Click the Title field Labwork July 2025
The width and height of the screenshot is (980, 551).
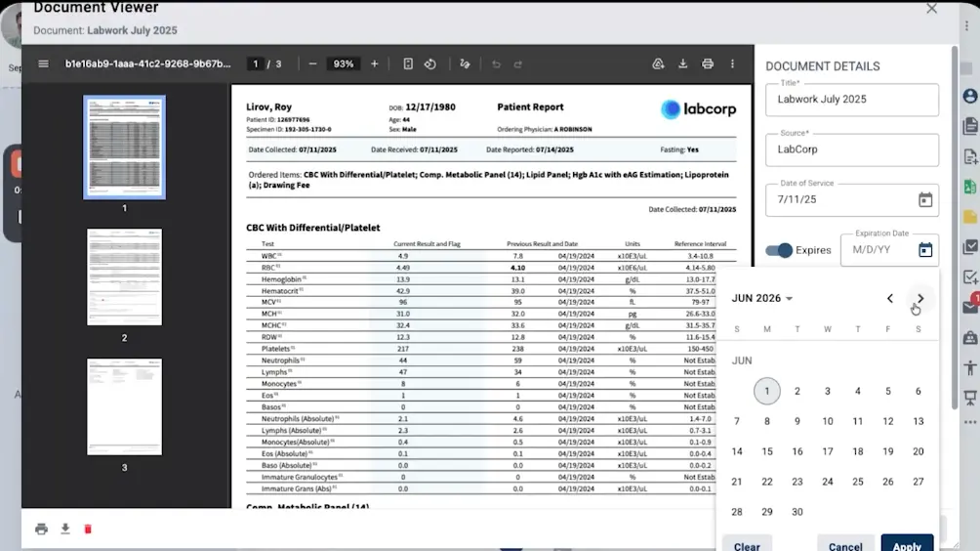pyautogui.click(x=852, y=100)
